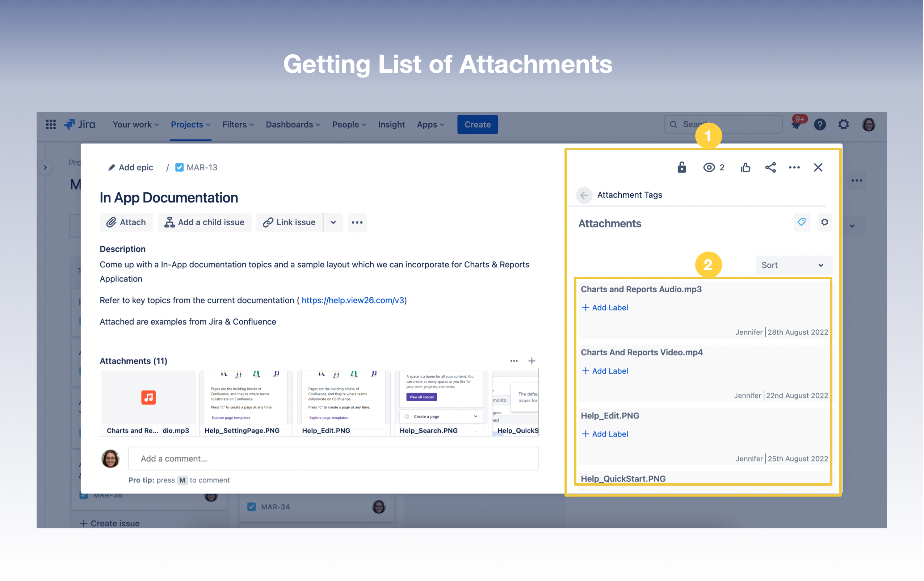
Task: Open the Attachments panel gear settings
Action: click(824, 222)
